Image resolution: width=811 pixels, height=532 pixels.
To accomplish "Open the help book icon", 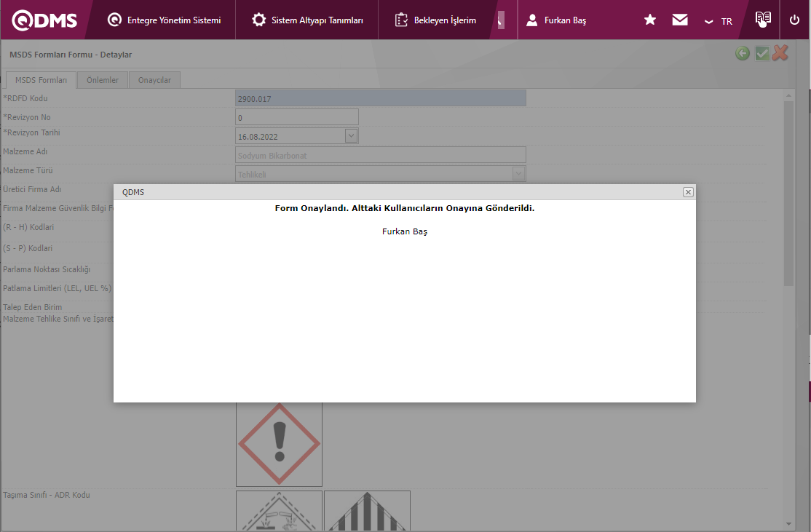I will point(763,19).
